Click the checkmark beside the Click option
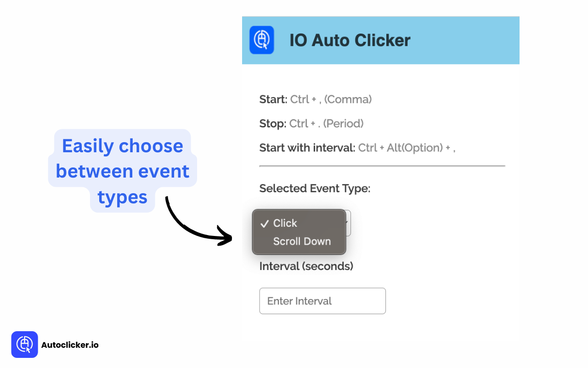Image resolution: width=588 pixels, height=368 pixels. click(264, 224)
